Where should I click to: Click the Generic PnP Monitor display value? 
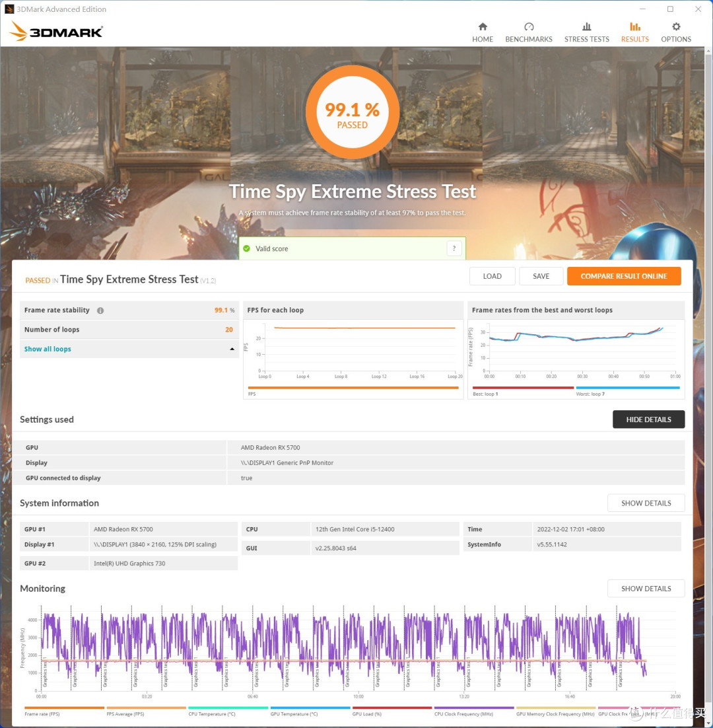pos(287,462)
